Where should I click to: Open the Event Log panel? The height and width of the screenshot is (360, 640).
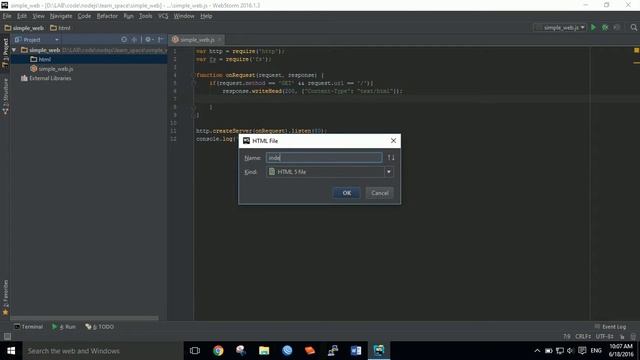[x=611, y=327]
